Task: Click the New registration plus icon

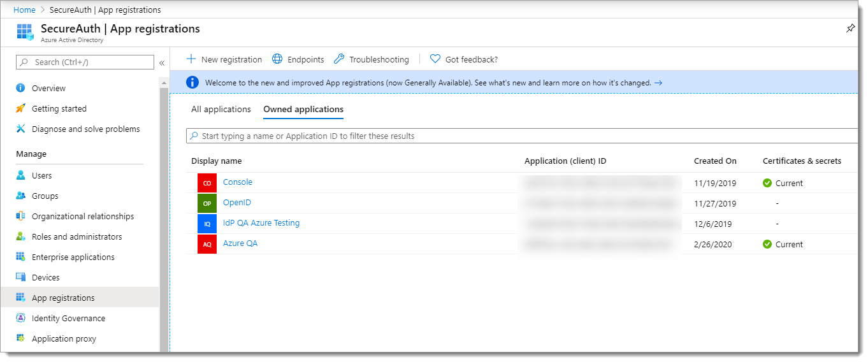Action: (191, 59)
